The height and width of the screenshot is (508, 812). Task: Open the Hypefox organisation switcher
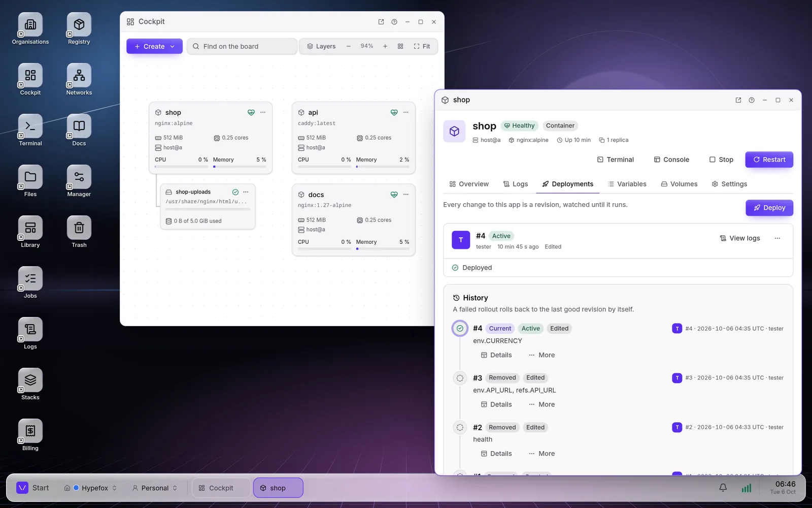(91, 488)
